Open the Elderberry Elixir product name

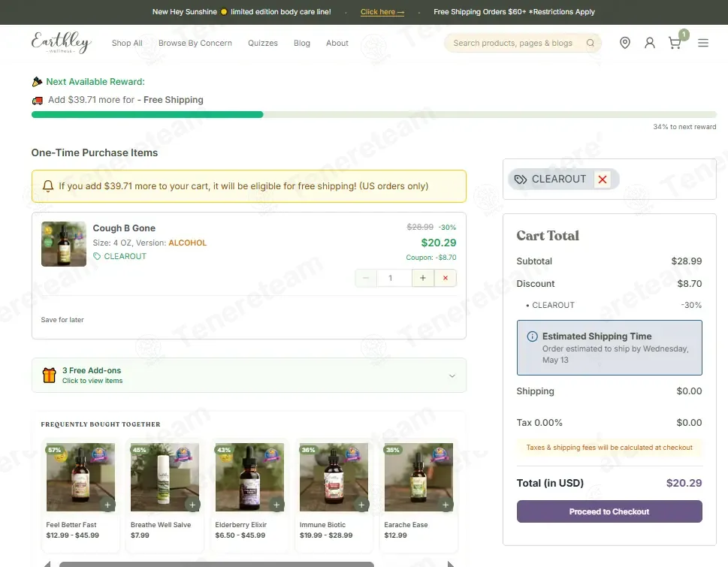(x=240, y=525)
